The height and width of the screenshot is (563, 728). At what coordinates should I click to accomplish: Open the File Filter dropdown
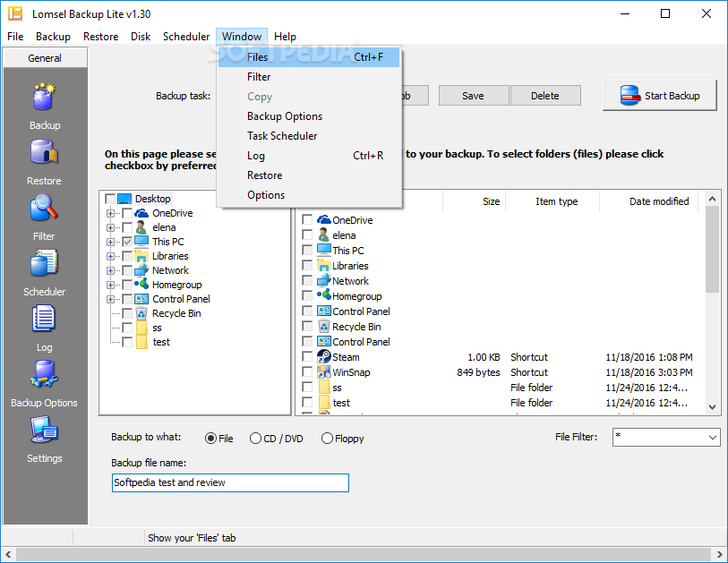click(713, 437)
